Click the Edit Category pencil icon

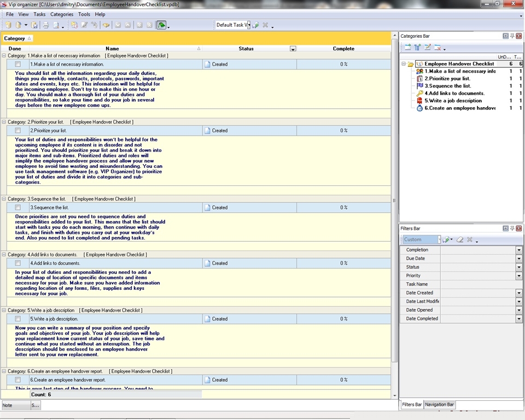428,48
